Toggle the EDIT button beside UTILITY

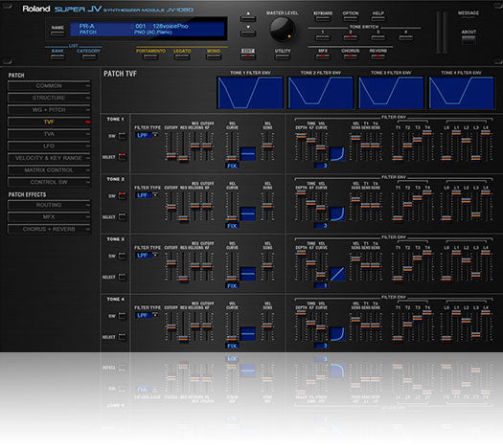[248, 56]
